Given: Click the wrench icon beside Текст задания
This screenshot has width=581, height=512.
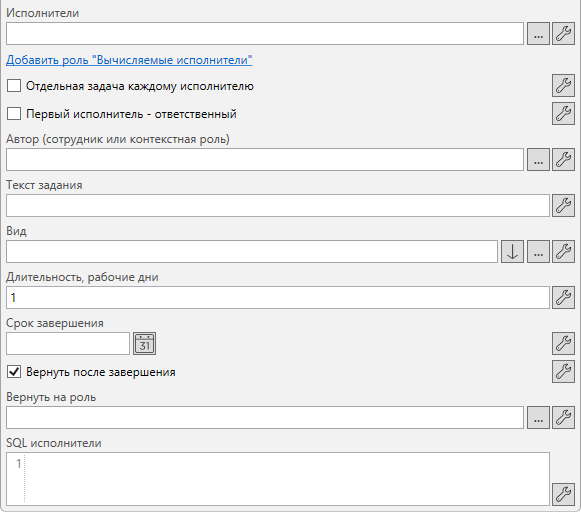Looking at the screenshot, I should tap(563, 206).
